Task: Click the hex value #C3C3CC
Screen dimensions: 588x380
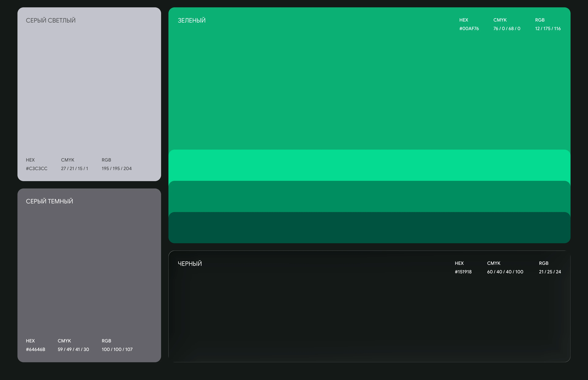Action: tap(37, 169)
